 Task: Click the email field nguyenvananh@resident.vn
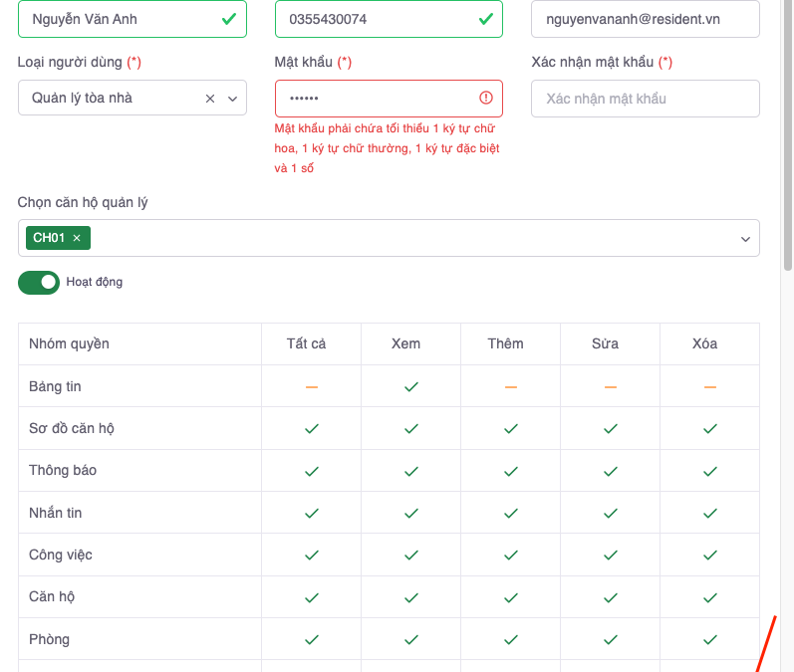(x=645, y=19)
